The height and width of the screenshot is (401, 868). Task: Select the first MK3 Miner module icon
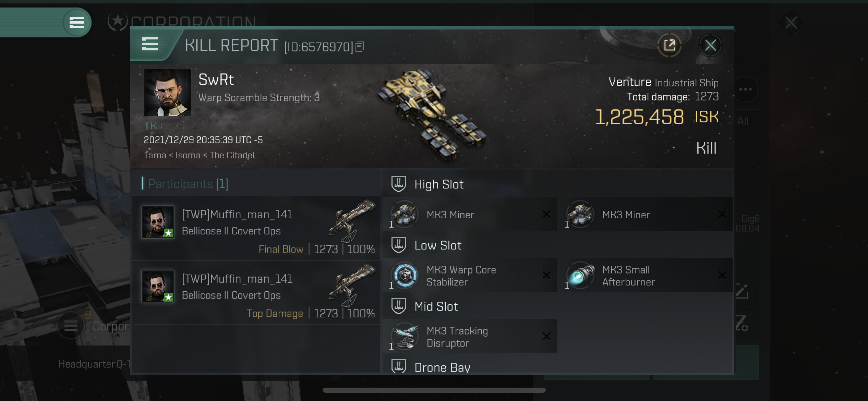tap(405, 215)
